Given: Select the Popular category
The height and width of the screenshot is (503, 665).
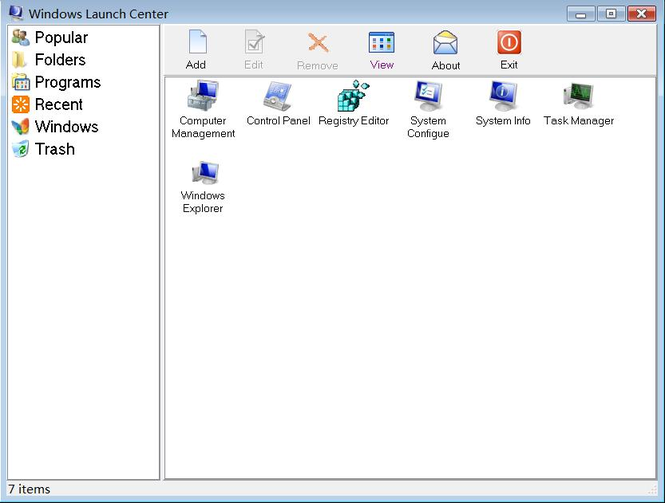Looking at the screenshot, I should pyautogui.click(x=60, y=38).
